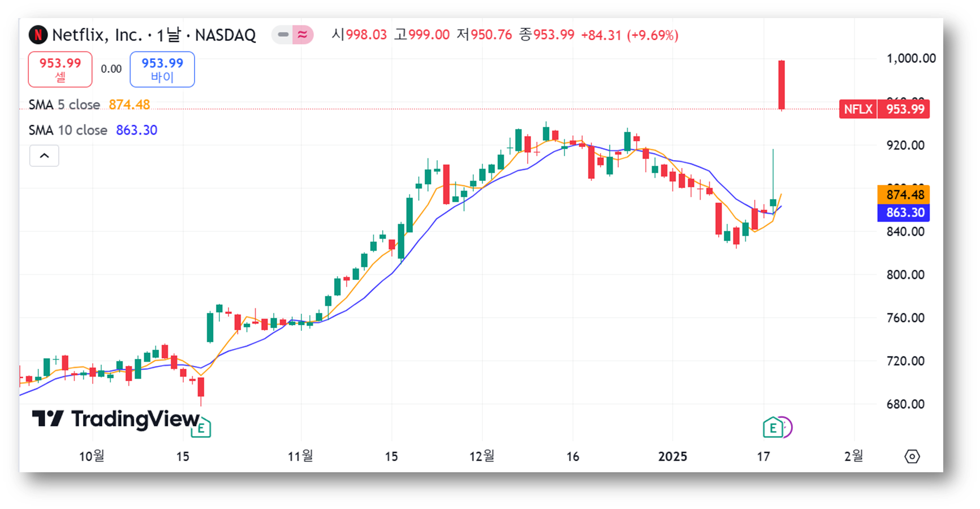Click the 1,000.00 price axis label
980x509 pixels.
pos(911,58)
